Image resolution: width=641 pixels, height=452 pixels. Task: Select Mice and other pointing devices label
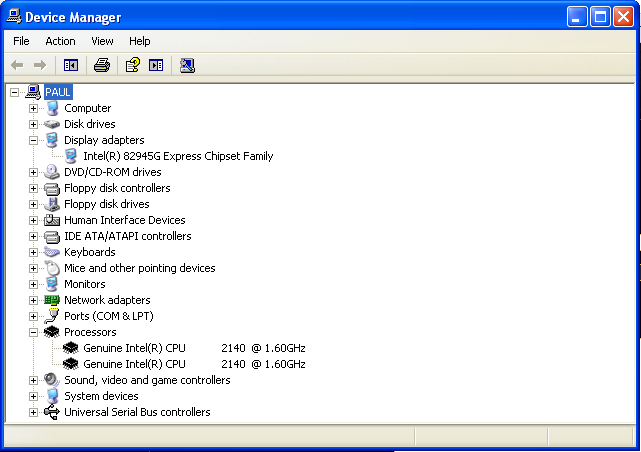pos(140,268)
